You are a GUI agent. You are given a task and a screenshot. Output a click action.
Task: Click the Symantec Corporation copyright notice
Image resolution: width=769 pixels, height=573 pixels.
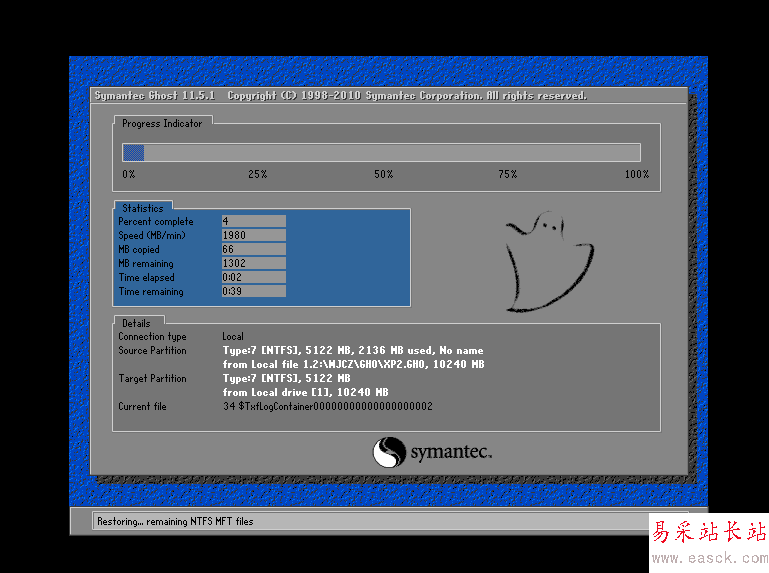point(407,95)
